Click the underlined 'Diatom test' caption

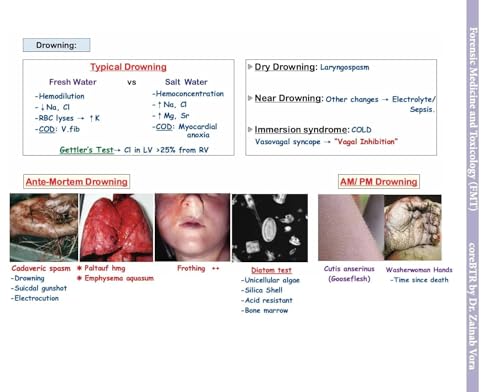point(271,270)
